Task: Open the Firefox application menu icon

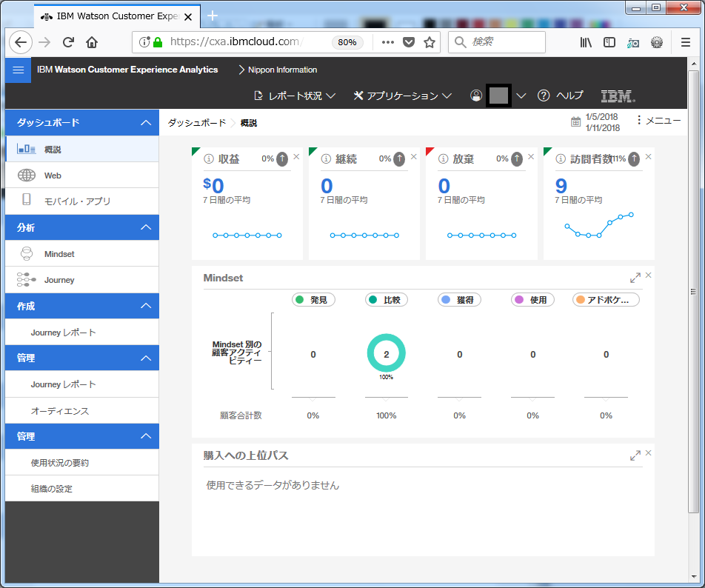Action: [685, 42]
